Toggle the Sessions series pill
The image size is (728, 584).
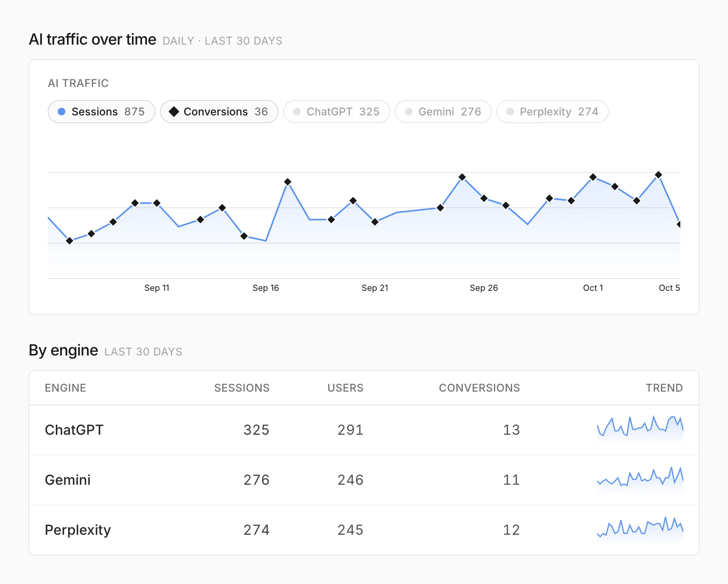pos(102,112)
